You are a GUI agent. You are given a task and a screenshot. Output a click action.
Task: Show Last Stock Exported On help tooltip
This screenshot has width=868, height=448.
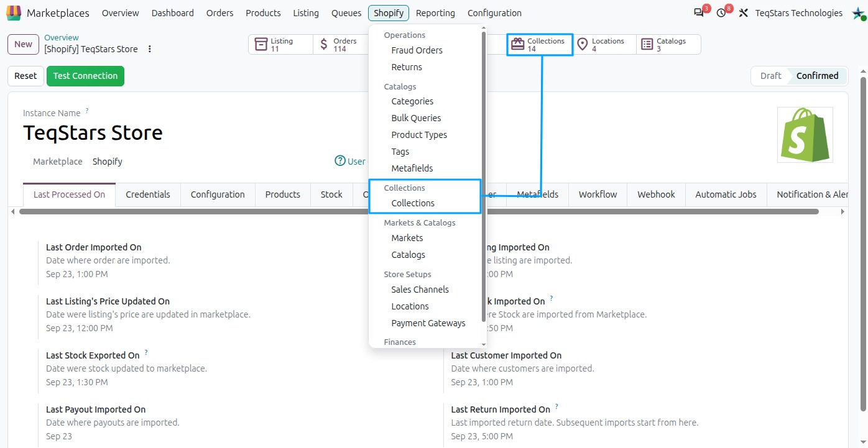tap(146, 352)
